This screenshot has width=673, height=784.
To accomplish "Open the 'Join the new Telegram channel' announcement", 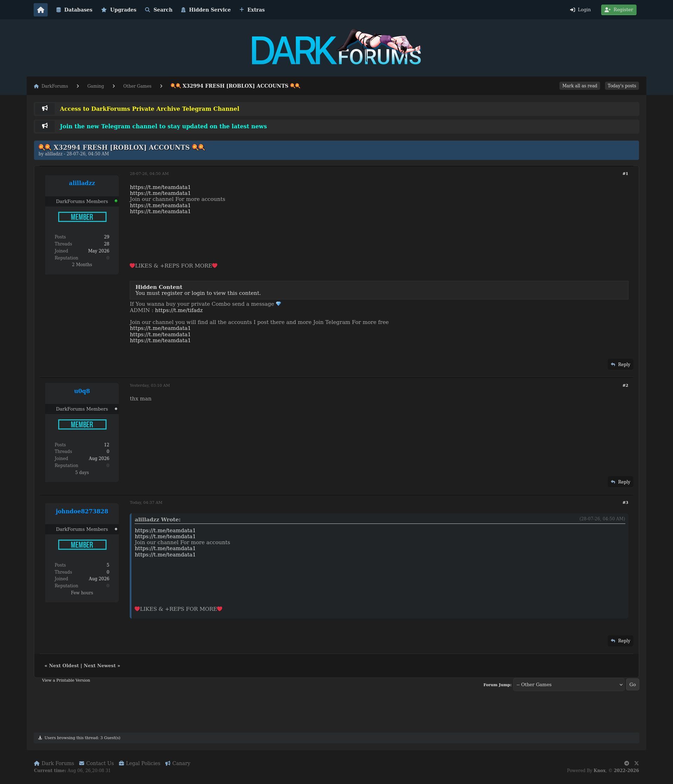I will [163, 126].
